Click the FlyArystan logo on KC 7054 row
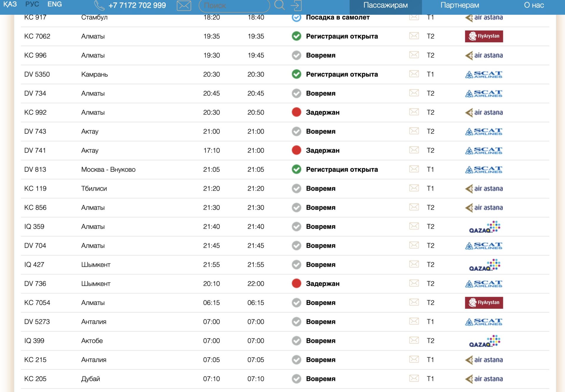This screenshot has width=565, height=392. coord(484,303)
